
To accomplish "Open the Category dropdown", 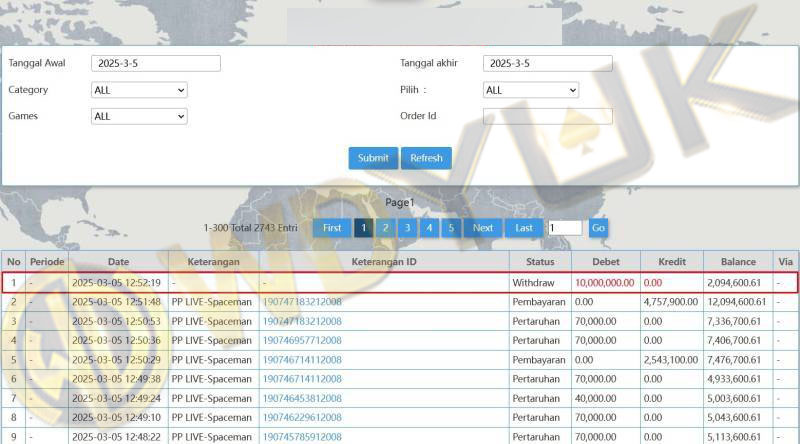I will click(x=139, y=90).
